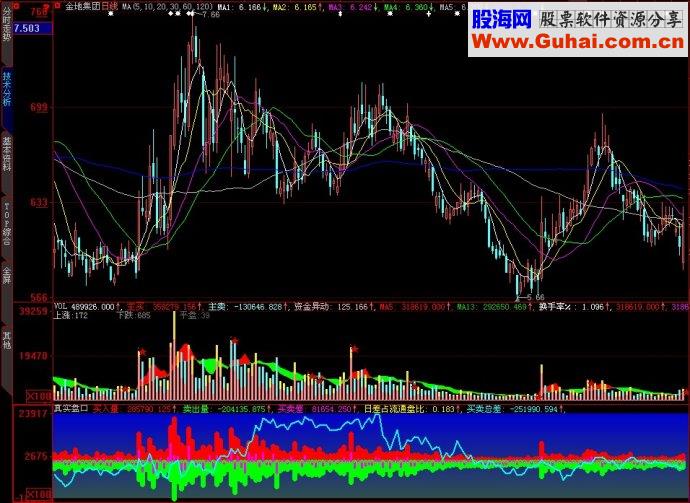Select the MA2: 6.165 value text
Viewport: 690px width, 503px height.
[x=296, y=7]
